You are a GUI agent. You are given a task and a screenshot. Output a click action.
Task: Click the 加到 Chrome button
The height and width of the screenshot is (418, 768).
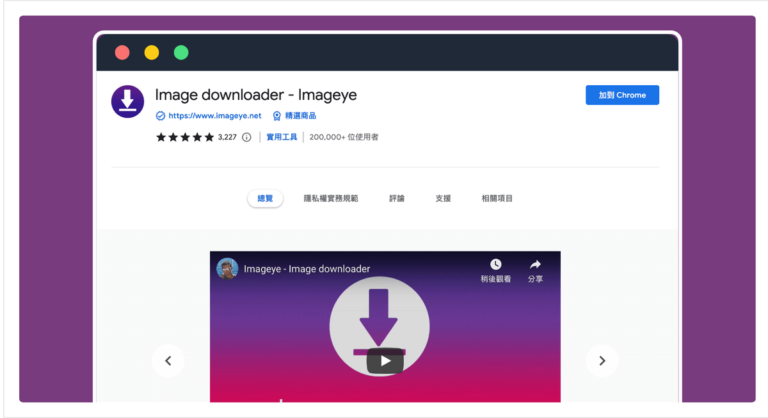(622, 95)
